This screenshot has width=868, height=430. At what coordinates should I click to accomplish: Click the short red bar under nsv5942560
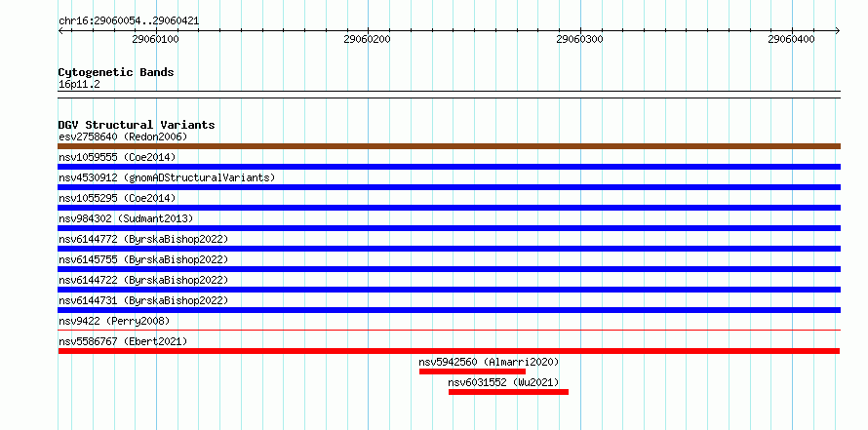[x=472, y=371]
